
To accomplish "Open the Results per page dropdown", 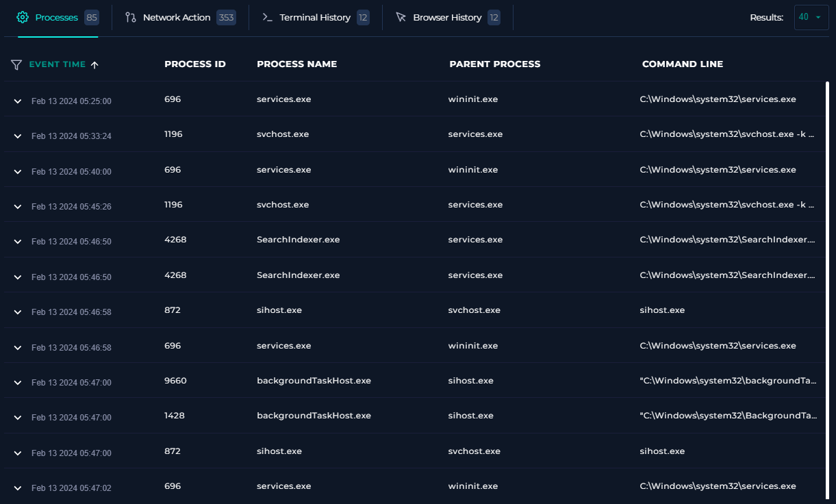I will tap(811, 17).
